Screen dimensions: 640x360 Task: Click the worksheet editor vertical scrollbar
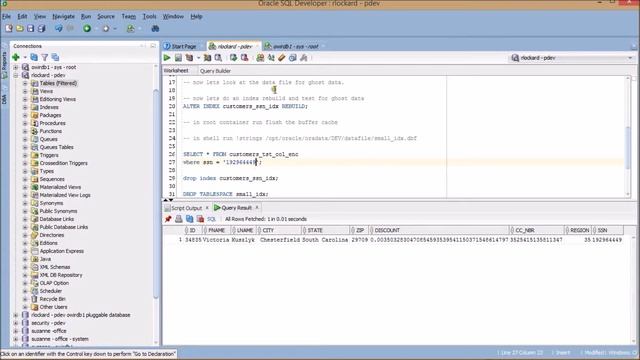628,137
